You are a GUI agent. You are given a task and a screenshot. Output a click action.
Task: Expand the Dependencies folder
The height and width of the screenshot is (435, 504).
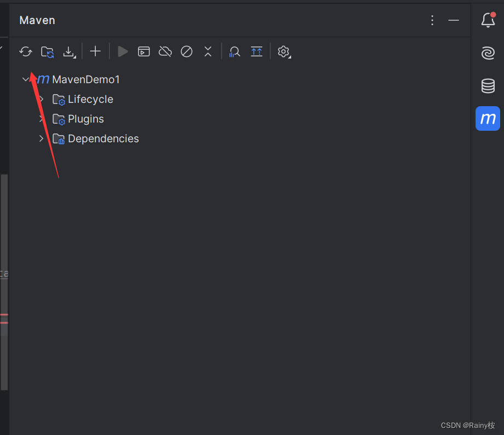point(41,138)
